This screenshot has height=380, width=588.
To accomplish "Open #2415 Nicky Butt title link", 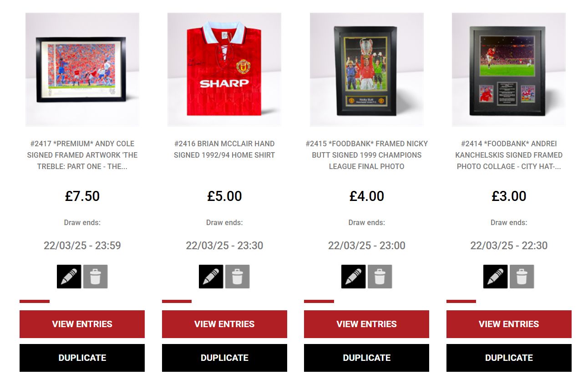I will [x=367, y=155].
